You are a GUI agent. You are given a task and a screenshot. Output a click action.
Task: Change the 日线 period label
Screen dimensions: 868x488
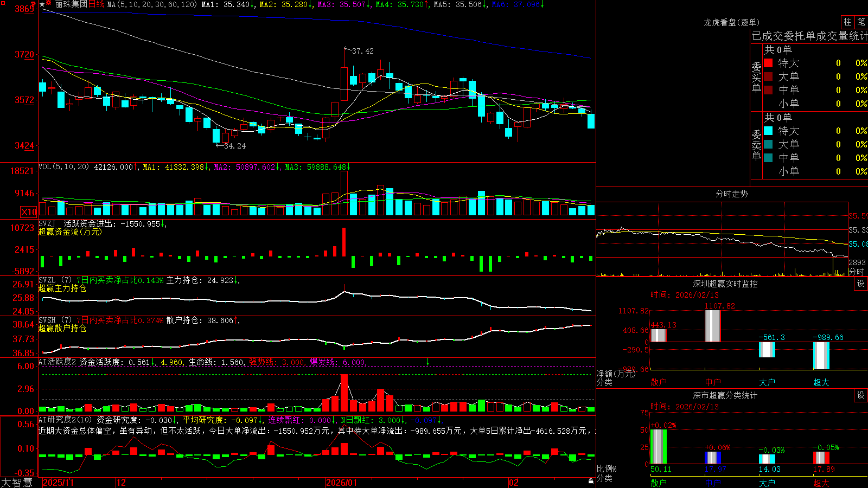coord(96,4)
